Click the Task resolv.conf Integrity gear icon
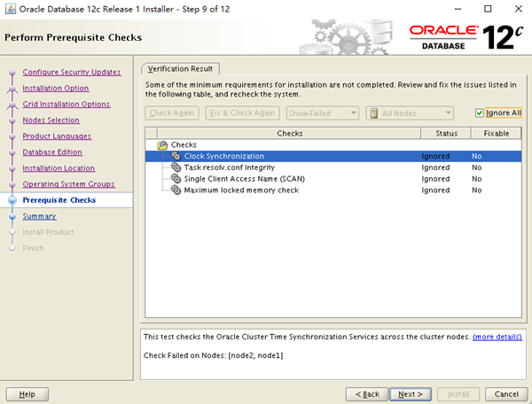 coord(176,167)
